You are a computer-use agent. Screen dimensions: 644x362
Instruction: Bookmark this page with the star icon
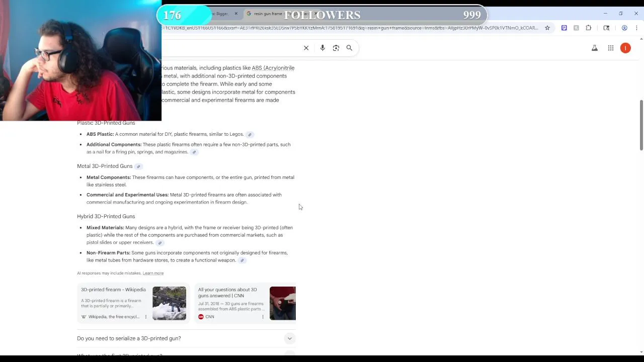pyautogui.click(x=547, y=28)
